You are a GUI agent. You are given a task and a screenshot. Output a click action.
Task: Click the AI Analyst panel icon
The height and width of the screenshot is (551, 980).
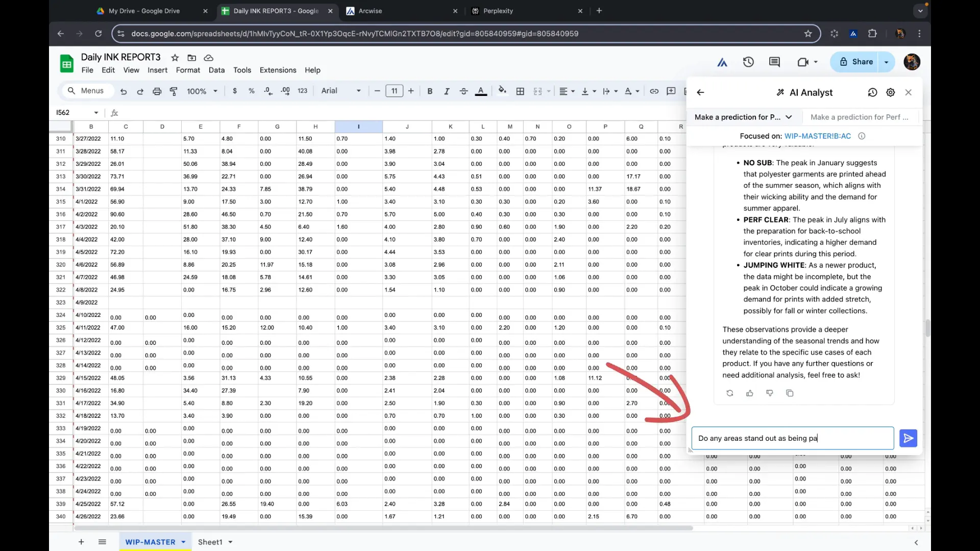tap(780, 92)
